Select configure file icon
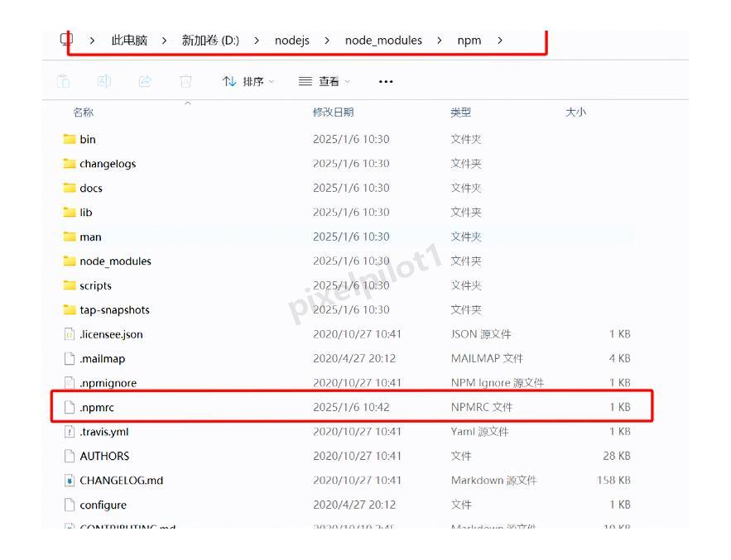 70,505
